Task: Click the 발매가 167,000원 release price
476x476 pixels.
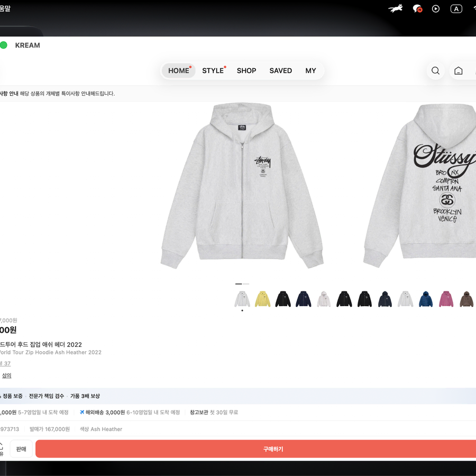Action: (50, 429)
